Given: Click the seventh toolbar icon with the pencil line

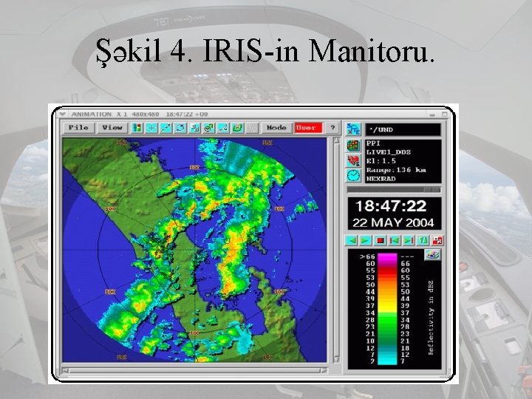Looking at the screenshot, I should point(223,128).
